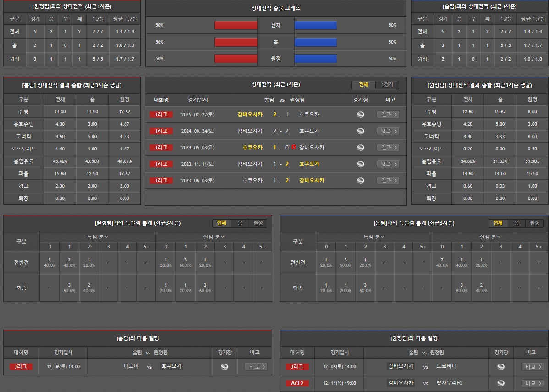
Task: Open stadium icon for 감바오사카 vs 도쿄버디
Action: coord(500,367)
